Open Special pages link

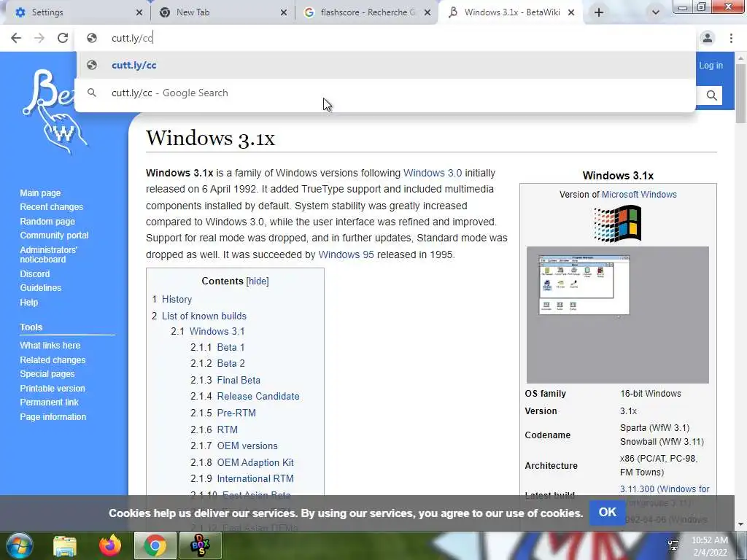point(47,374)
